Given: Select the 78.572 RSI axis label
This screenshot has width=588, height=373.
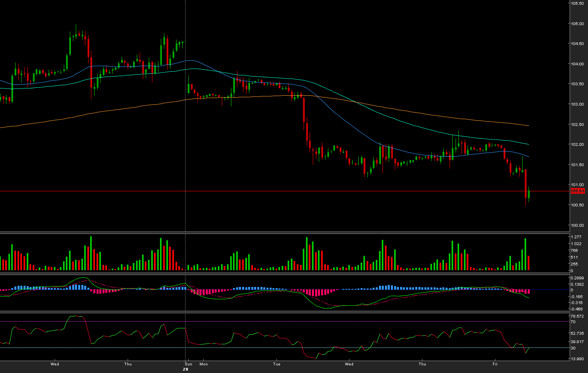Looking at the screenshot, I should click(577, 316).
